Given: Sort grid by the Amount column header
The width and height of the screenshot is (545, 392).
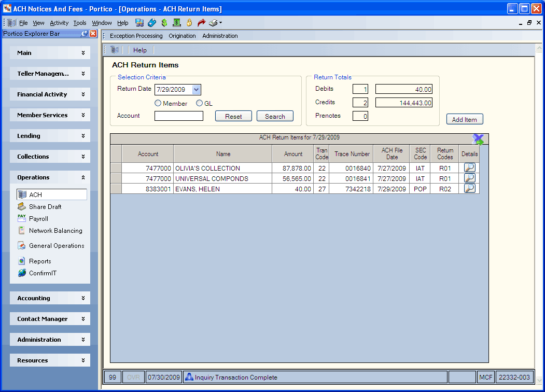Looking at the screenshot, I should tap(293, 153).
